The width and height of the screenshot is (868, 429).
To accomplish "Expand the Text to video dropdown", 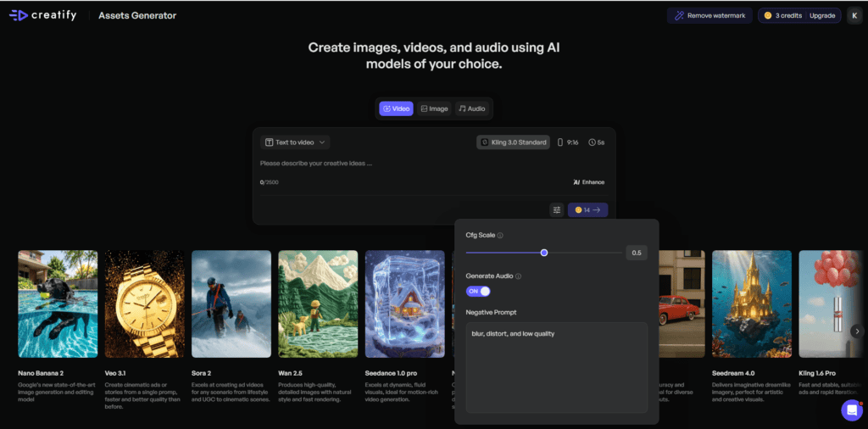I will (295, 142).
